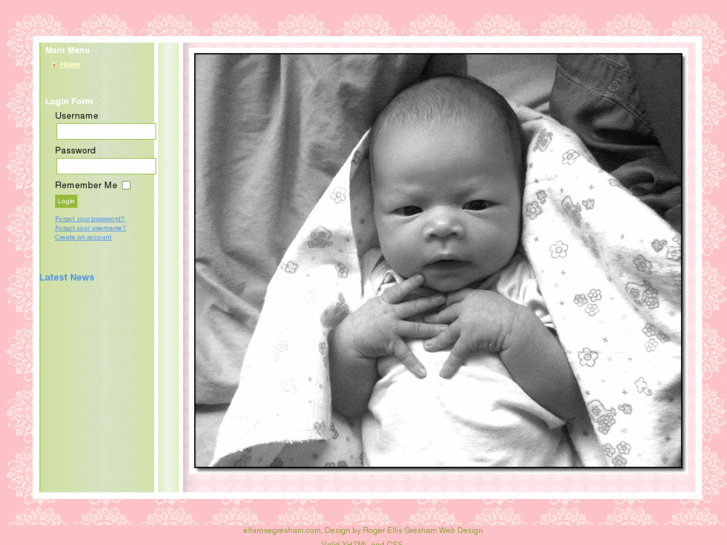This screenshot has width=727, height=545.
Task: Open the Home menu link
Action: click(70, 64)
